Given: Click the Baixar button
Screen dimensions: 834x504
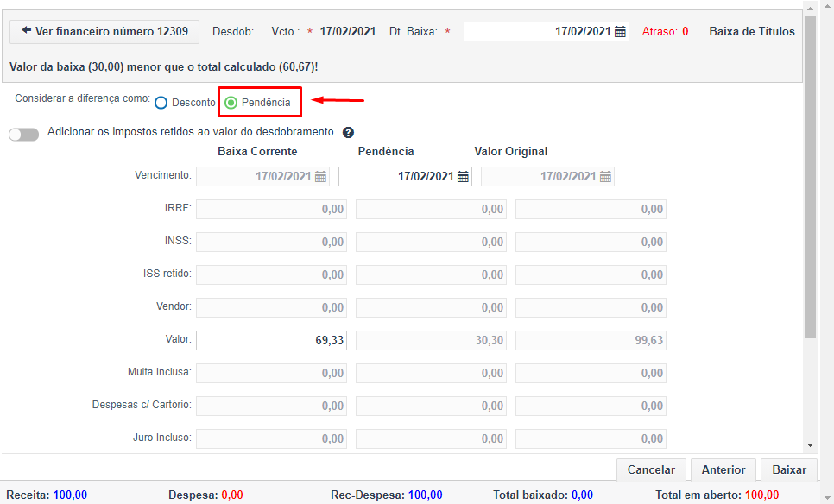Looking at the screenshot, I should 789,470.
